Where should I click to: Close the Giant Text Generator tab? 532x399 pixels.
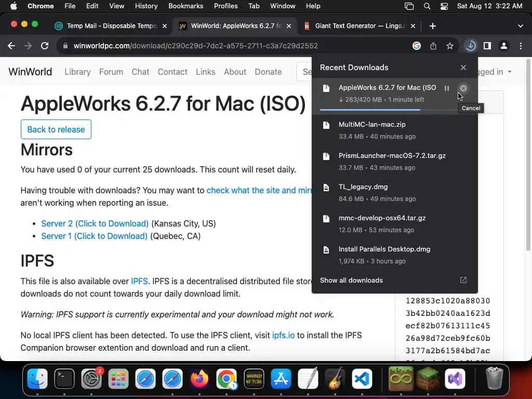pos(413,26)
